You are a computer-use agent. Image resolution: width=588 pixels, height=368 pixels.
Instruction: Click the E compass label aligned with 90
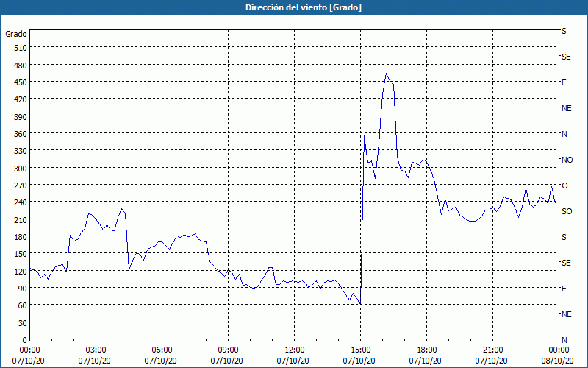(x=564, y=289)
